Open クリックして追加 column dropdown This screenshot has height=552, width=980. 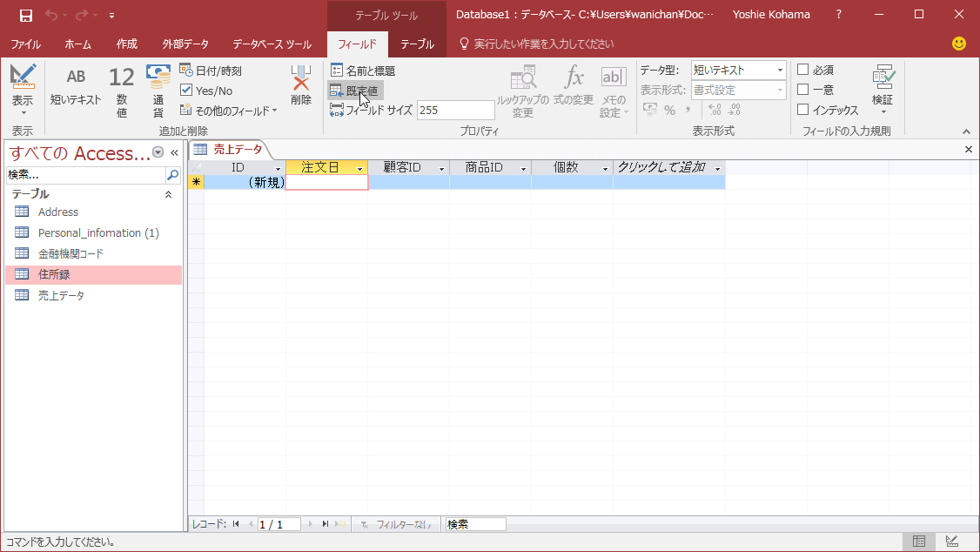coord(717,169)
